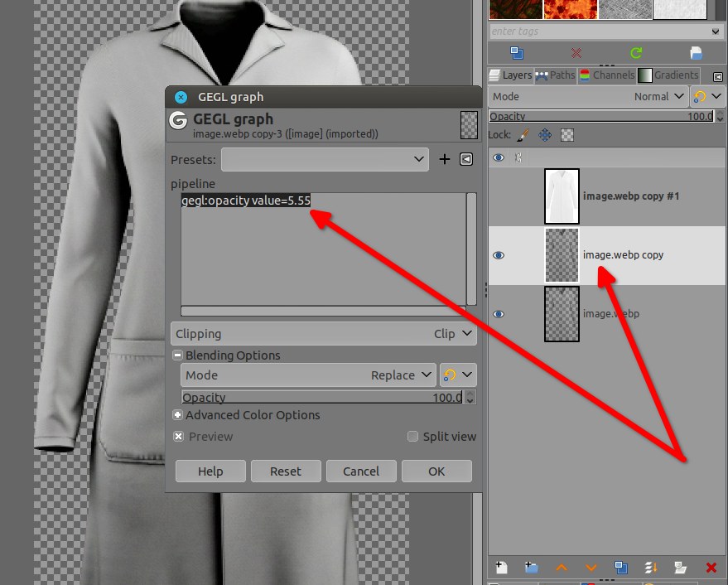Open layer Mode Normal dropdown
728x585 pixels.
588,97
